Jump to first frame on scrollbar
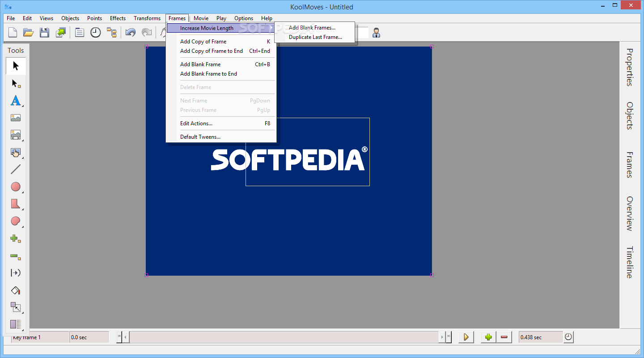The height and width of the screenshot is (358, 644). click(119, 337)
